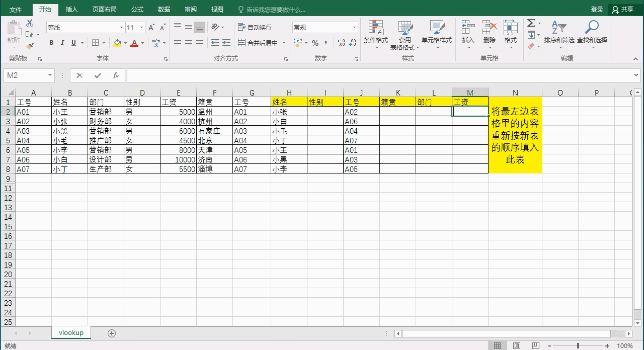
Task: Align cell text right
Action: point(200,43)
